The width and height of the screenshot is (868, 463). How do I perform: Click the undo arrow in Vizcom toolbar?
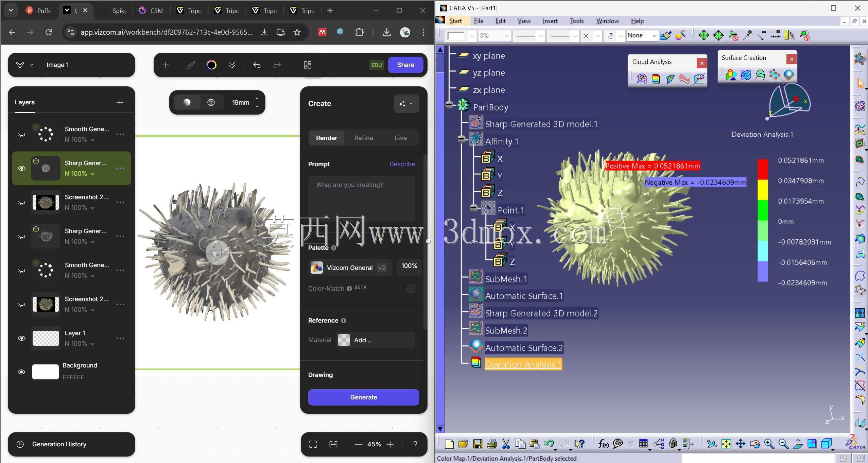click(x=257, y=65)
